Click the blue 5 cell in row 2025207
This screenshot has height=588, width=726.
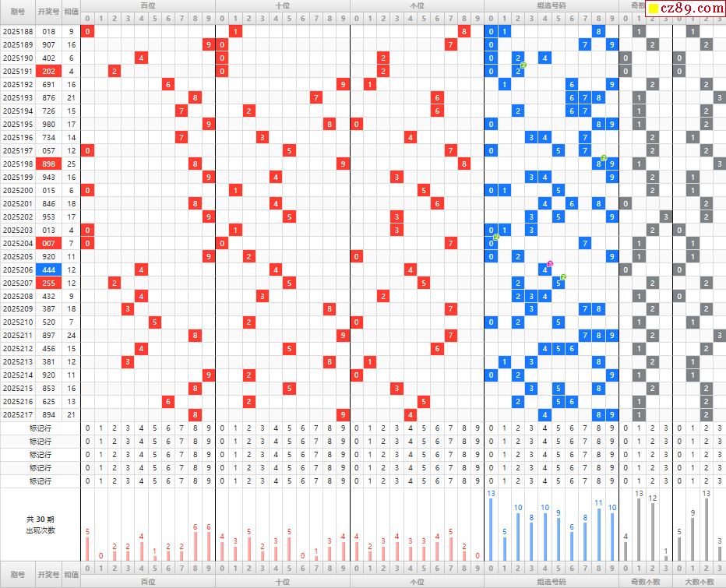click(x=558, y=283)
